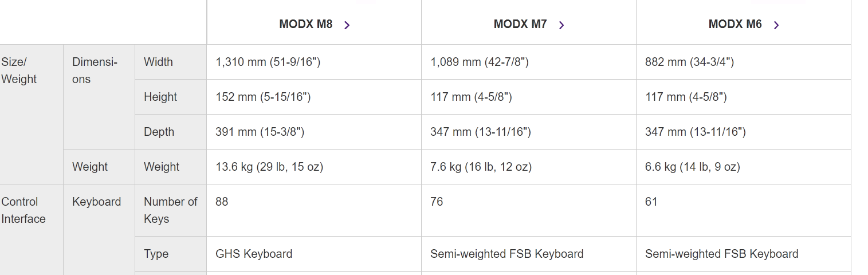Click the Width row label
Image resolution: width=868 pixels, height=275 pixels.
158,62
